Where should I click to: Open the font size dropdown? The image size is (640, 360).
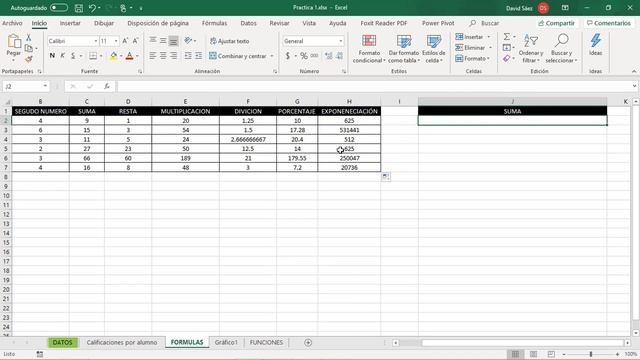tap(116, 41)
